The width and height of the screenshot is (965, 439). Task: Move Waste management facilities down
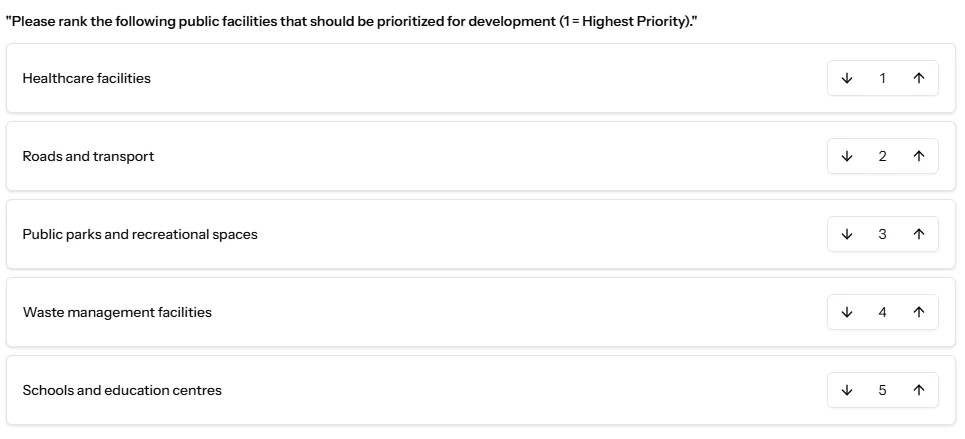(847, 312)
